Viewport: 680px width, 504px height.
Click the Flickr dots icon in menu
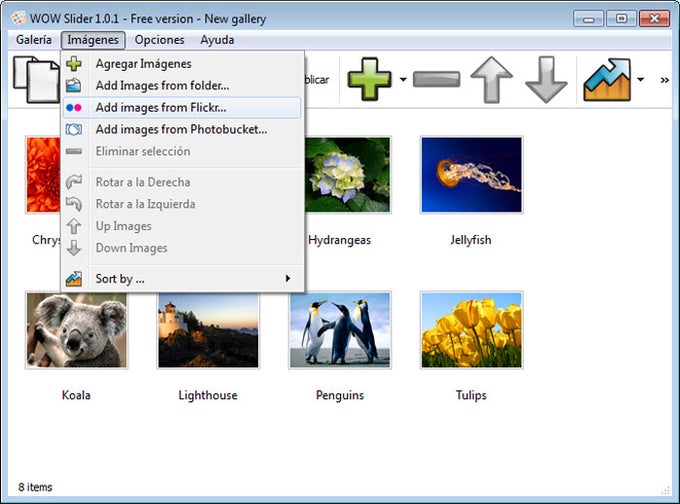point(74,108)
